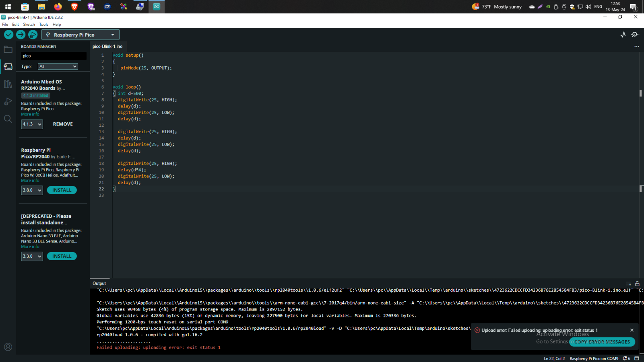The image size is (644, 362).
Task: Open the deprecated package version 3.3.0 dropdown
Action: point(32,256)
